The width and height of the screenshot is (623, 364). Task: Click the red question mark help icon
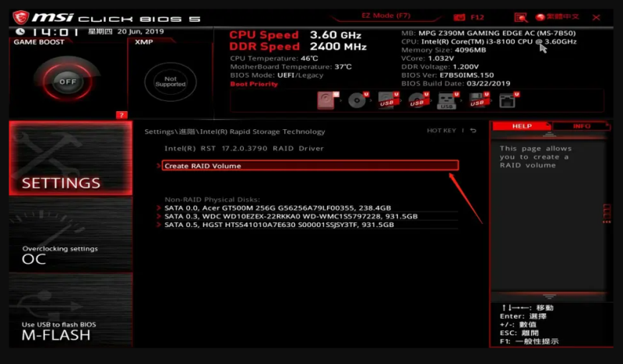pyautogui.click(x=121, y=115)
